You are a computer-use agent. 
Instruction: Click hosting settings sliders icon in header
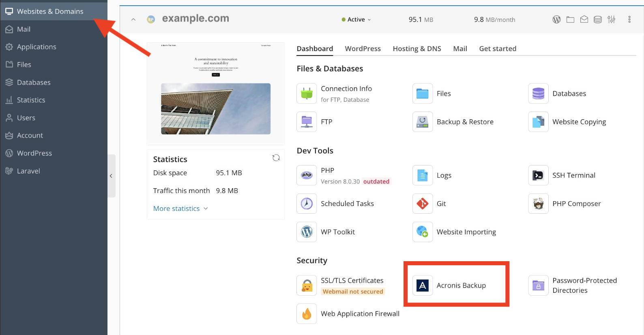(612, 19)
